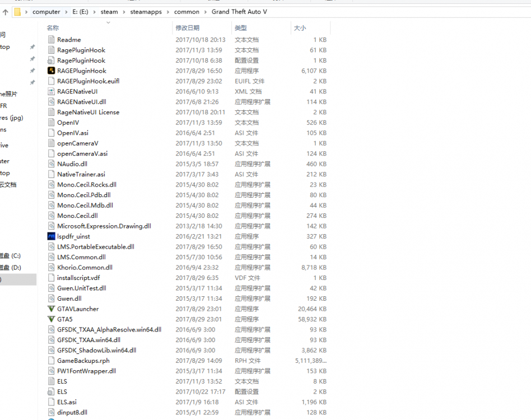The width and height of the screenshot is (531, 420).
Task: Go to 'steam' in the address path
Action: (x=109, y=12)
